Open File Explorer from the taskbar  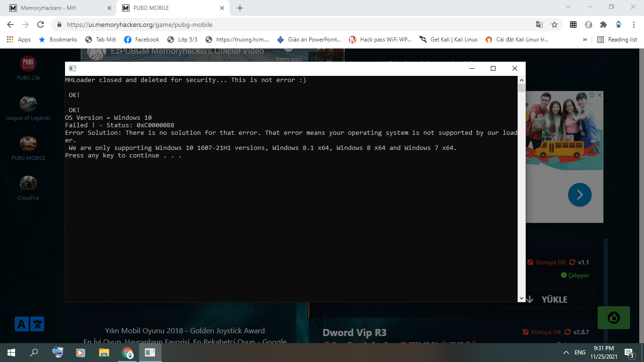[x=104, y=352]
